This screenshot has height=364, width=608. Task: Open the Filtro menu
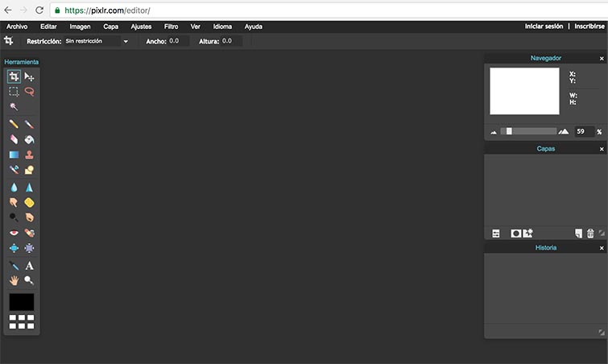click(171, 27)
